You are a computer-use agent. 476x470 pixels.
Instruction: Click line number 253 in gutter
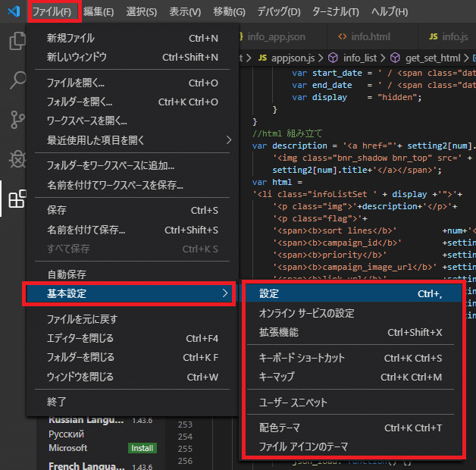pyautogui.click(x=185, y=425)
